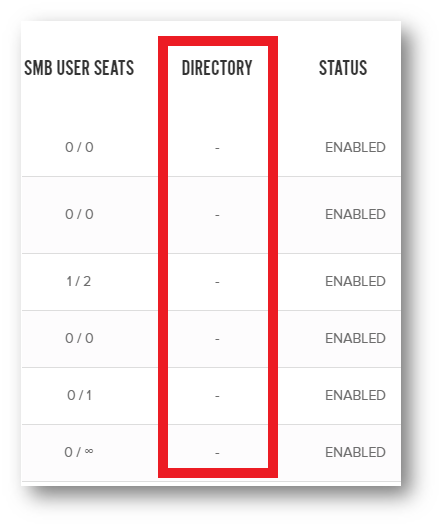Click the 0 / 1 user seats cell

(79, 395)
